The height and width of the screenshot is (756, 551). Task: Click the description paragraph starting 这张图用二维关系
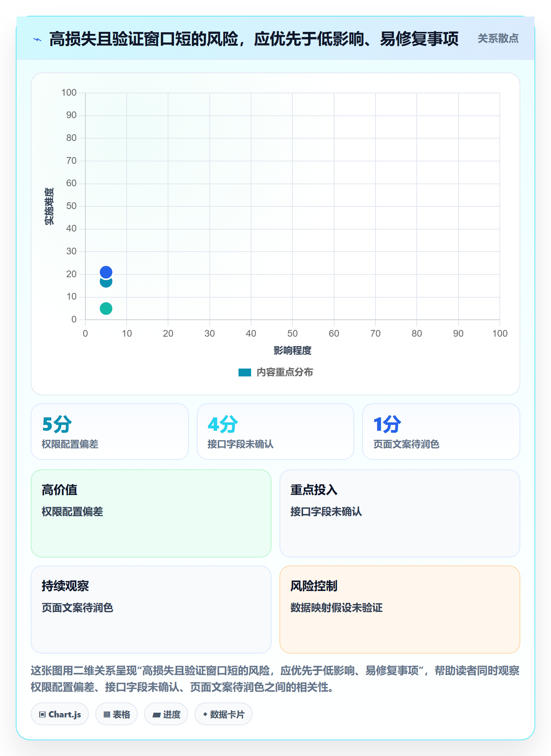point(275,679)
